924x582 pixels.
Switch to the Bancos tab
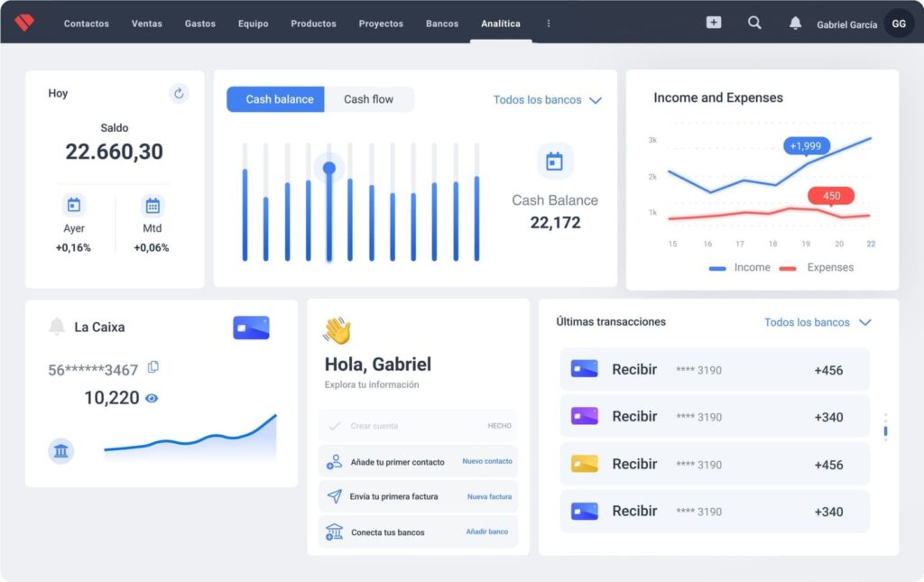pyautogui.click(x=441, y=23)
